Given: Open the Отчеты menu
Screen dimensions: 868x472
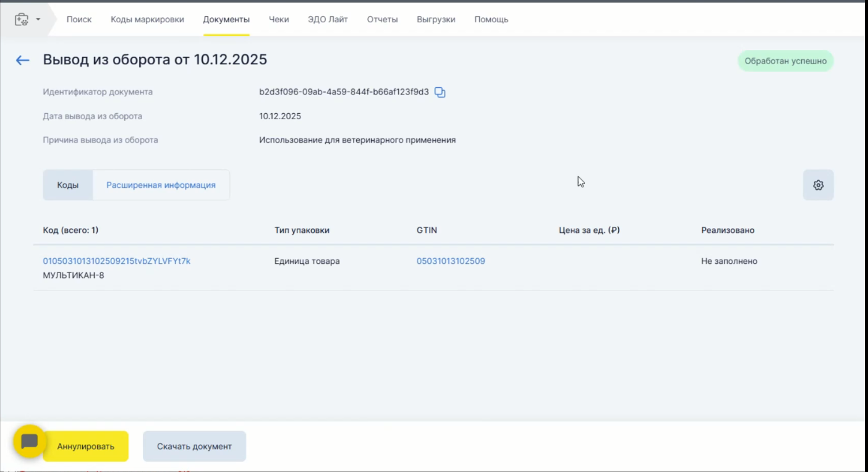Looking at the screenshot, I should [382, 20].
